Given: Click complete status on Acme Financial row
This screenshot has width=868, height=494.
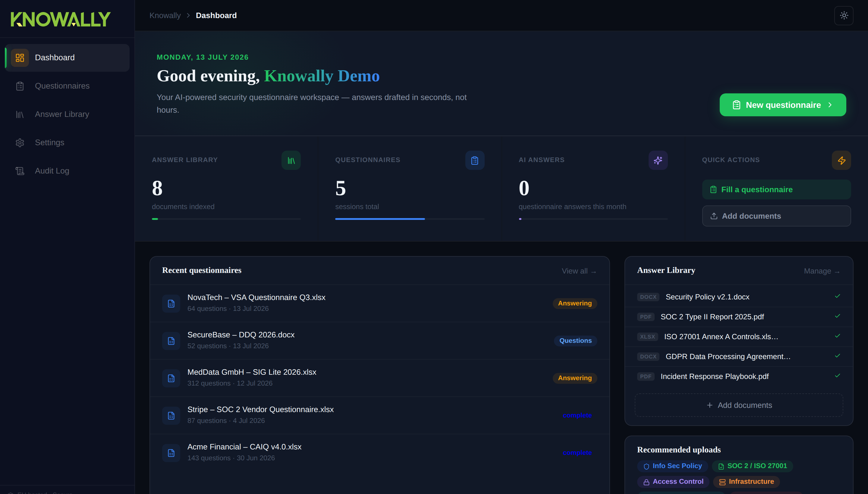Looking at the screenshot, I should (577, 453).
